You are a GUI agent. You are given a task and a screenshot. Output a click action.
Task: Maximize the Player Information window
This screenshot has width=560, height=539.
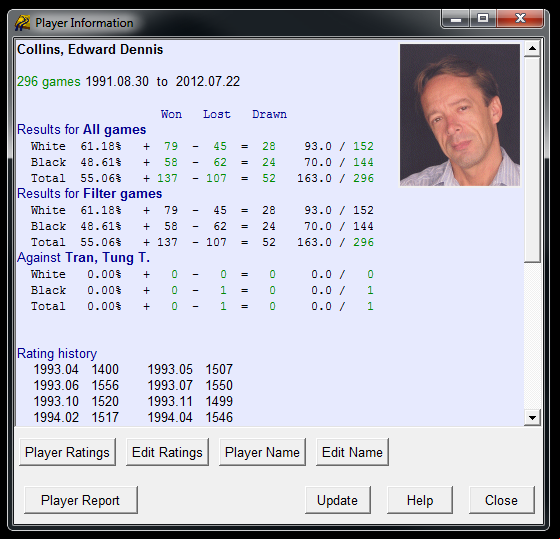(x=483, y=18)
